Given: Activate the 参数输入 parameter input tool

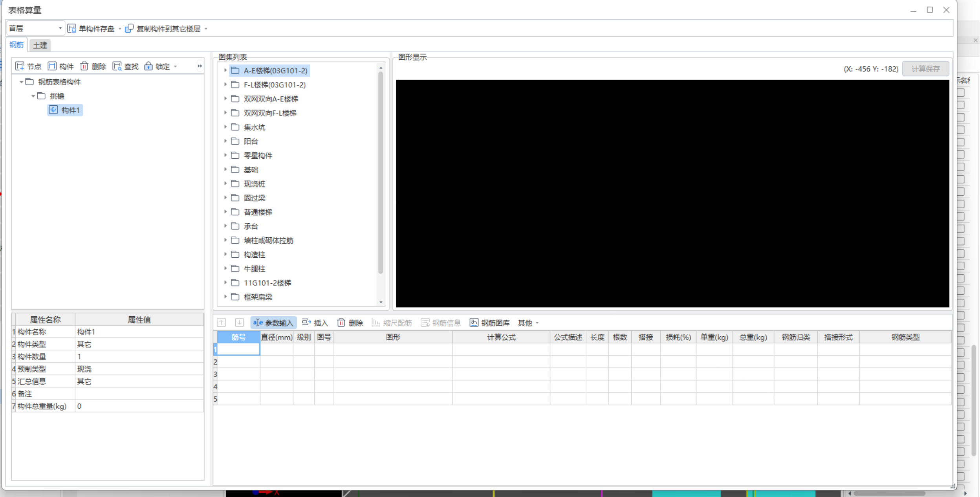Looking at the screenshot, I should click(x=273, y=323).
